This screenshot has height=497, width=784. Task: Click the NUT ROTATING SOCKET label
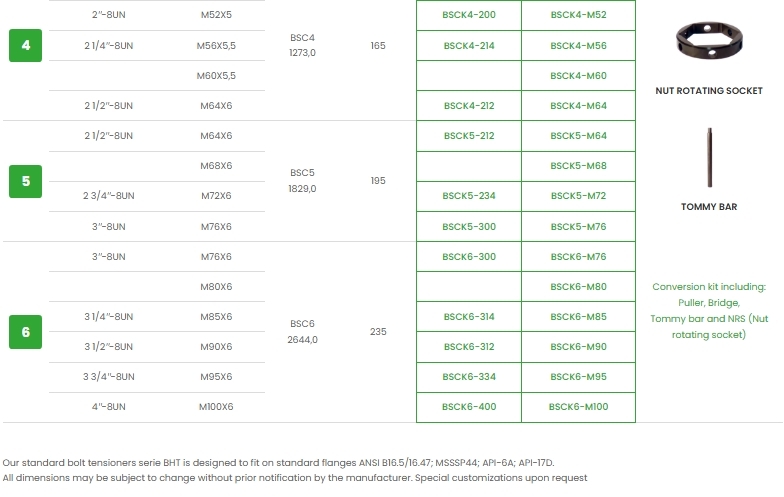click(x=708, y=91)
